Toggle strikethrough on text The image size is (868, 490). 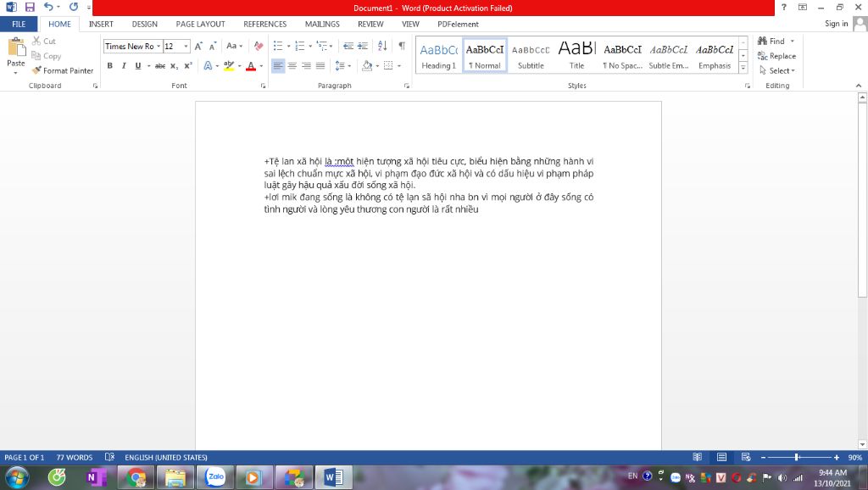(160, 65)
